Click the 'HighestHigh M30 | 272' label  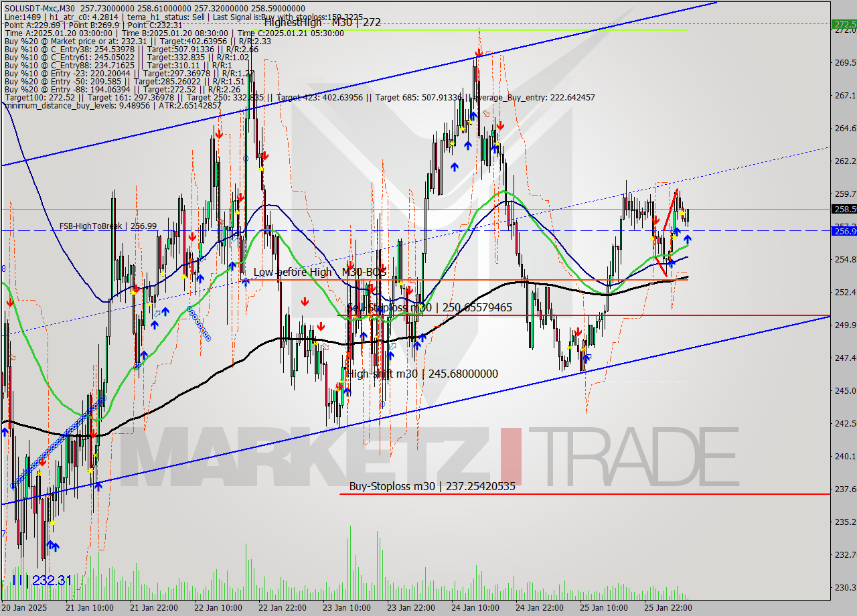323,22
